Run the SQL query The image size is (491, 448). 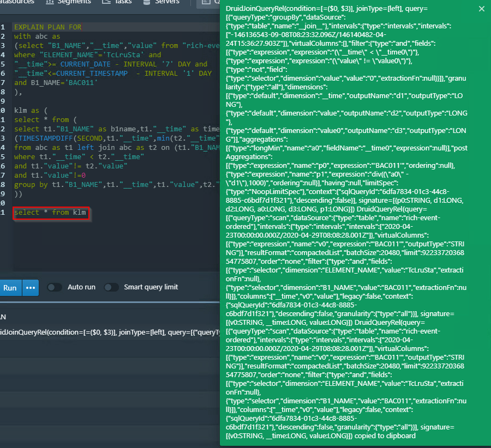pyautogui.click(x=10, y=288)
